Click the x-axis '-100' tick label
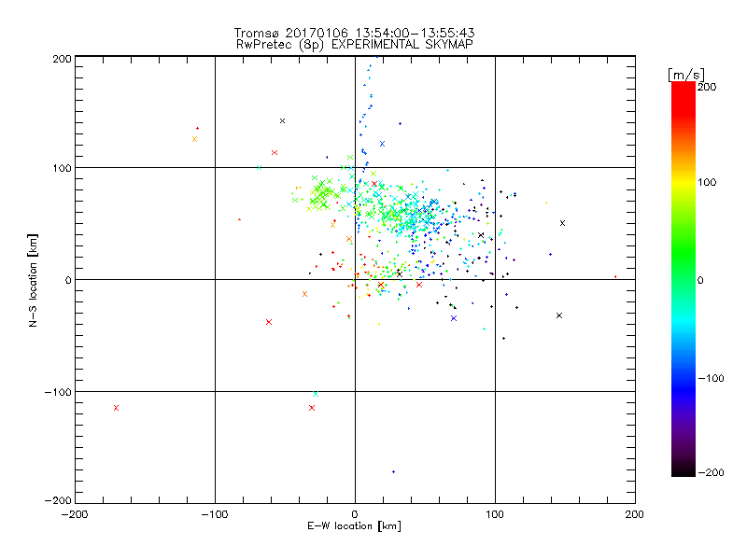The width and height of the screenshot is (747, 560). 215,514
